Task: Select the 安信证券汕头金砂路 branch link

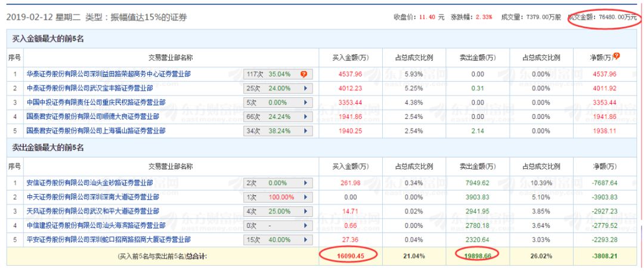Action: [x=89, y=183]
